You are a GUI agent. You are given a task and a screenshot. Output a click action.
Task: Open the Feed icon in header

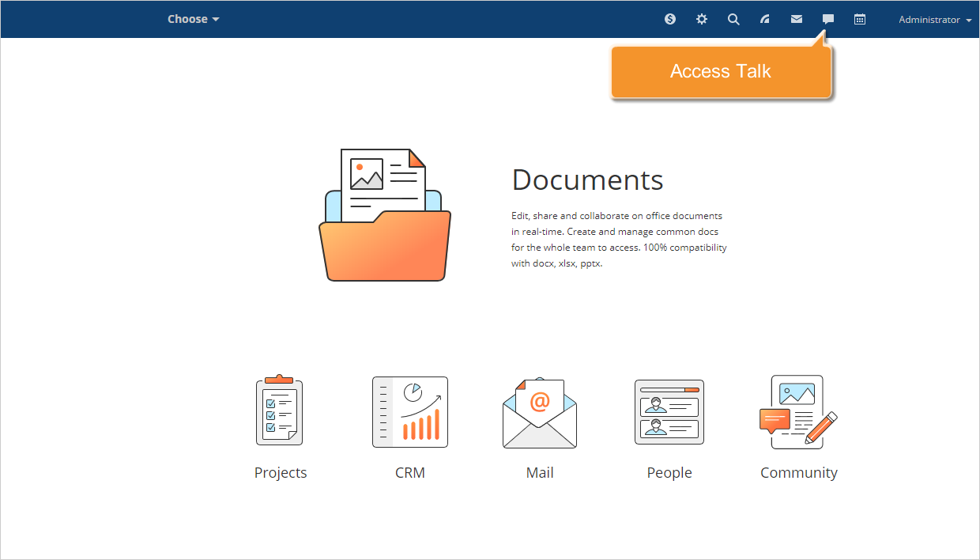(x=765, y=19)
